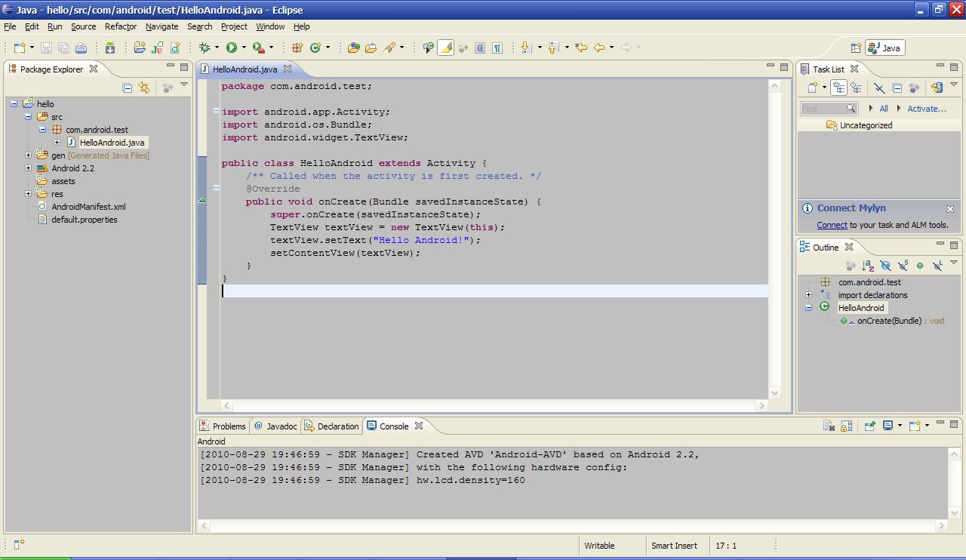The width and height of the screenshot is (966, 560).
Task: Launch Debug with the bug icon
Action: [x=205, y=48]
